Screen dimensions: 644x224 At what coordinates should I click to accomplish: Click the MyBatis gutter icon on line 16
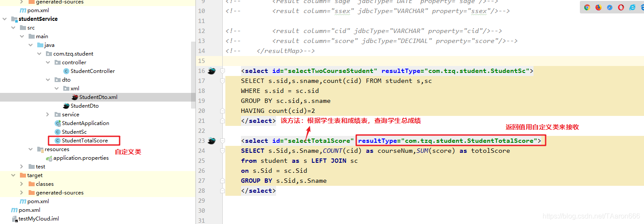pos(211,71)
